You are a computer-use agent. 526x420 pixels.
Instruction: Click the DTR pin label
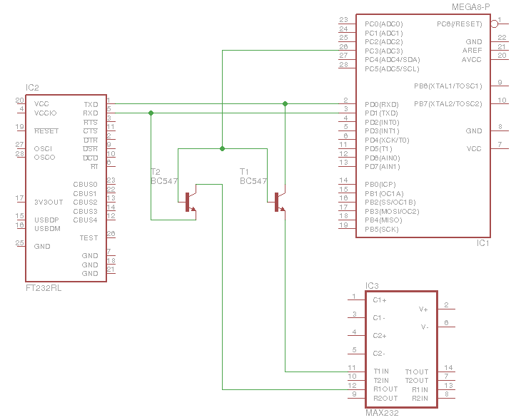point(91,140)
